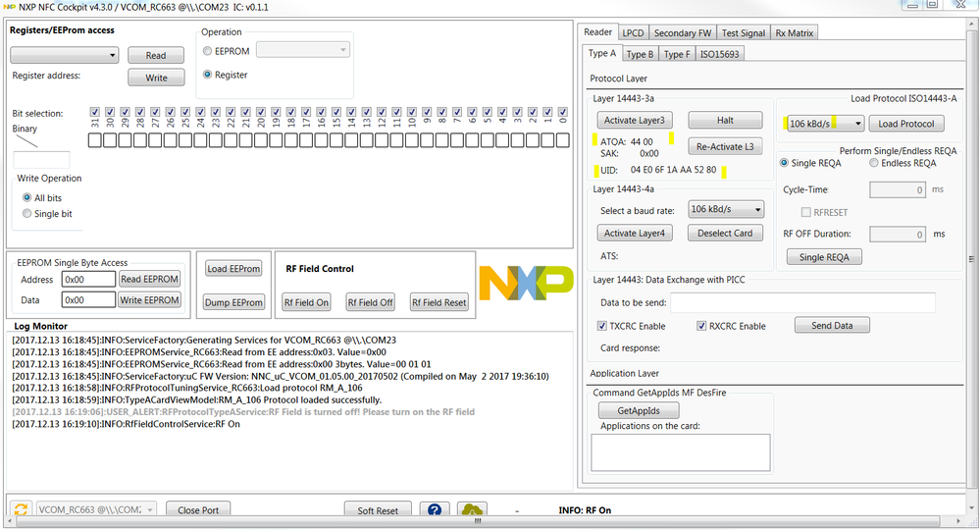The image size is (980, 530).
Task: Select the EEPROM operation radio button
Action: click(208, 51)
